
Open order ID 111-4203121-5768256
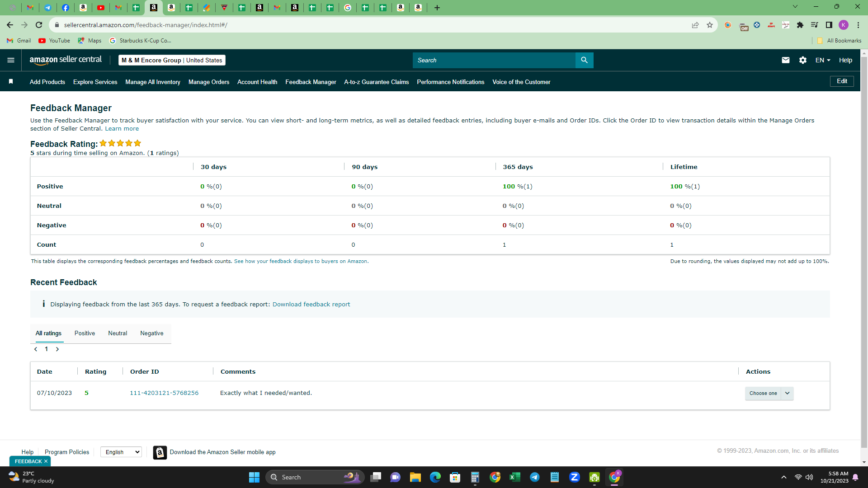[164, 393]
